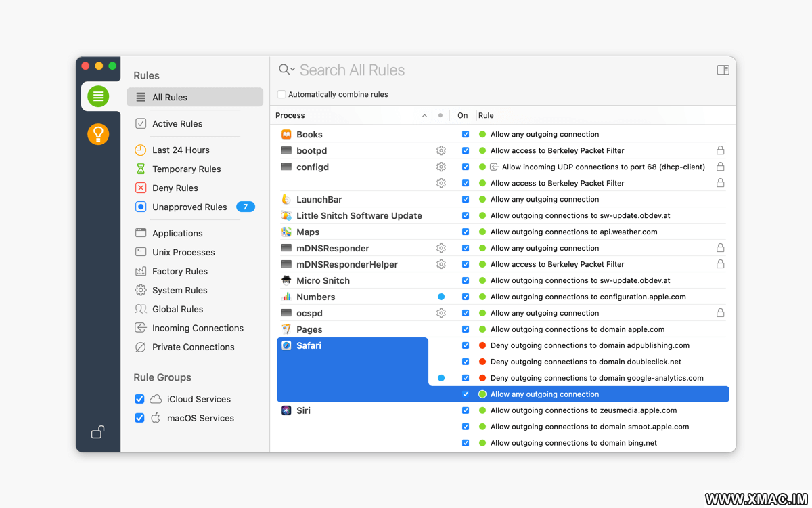Click the gear icon in the bootpd row

coord(441,150)
